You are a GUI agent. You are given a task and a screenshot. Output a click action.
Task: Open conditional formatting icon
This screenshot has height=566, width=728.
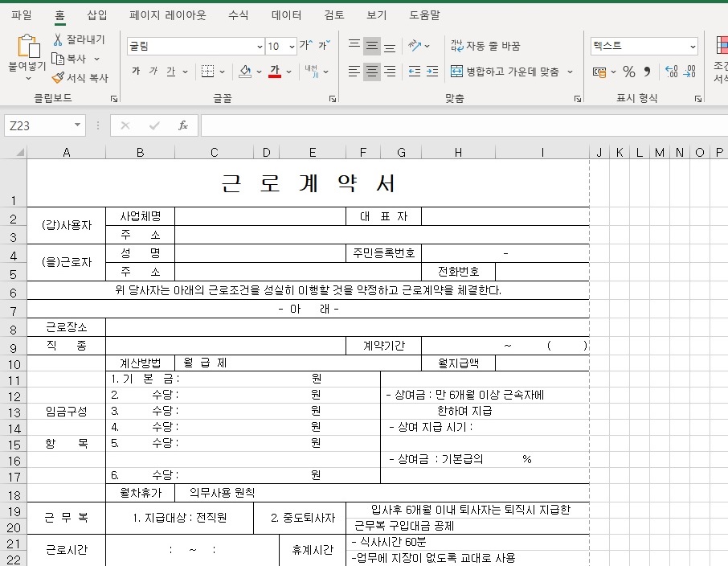tap(722, 46)
